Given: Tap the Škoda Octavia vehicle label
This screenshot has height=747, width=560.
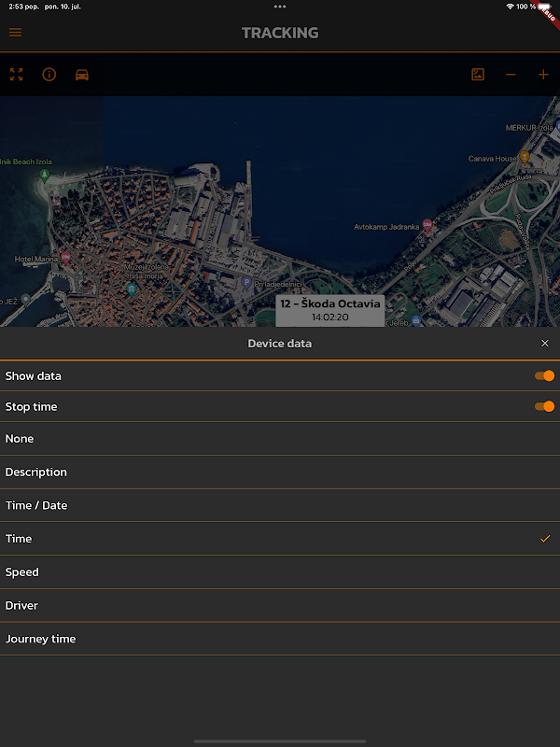Looking at the screenshot, I should click(330, 310).
